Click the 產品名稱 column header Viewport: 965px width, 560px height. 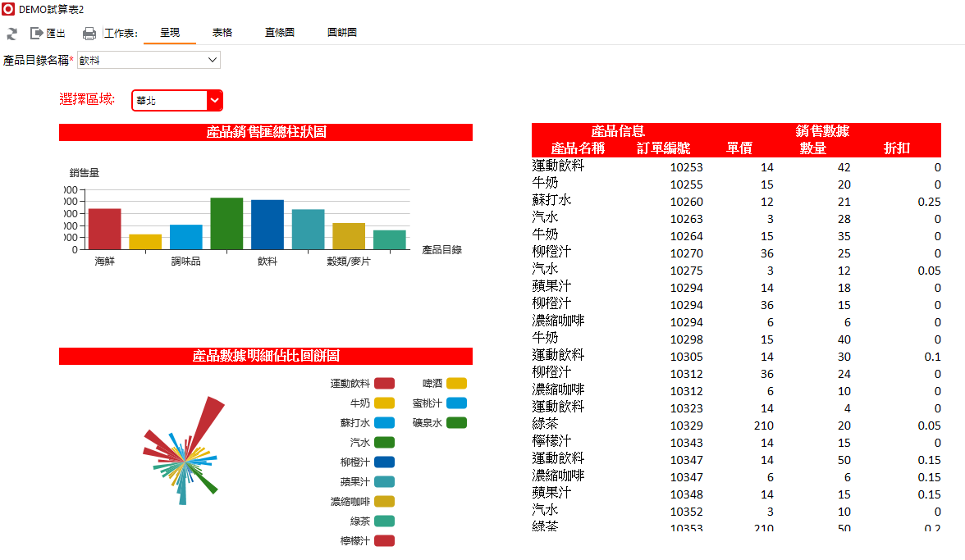click(578, 148)
